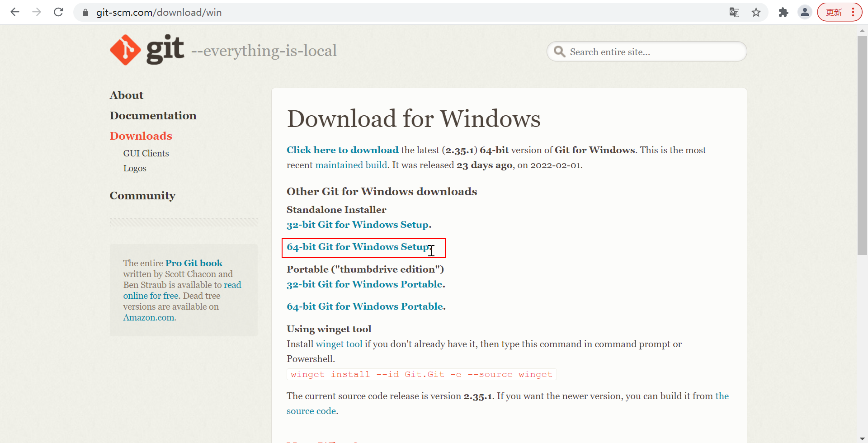
Task: Reload the page with the refresh icon
Action: [58, 12]
